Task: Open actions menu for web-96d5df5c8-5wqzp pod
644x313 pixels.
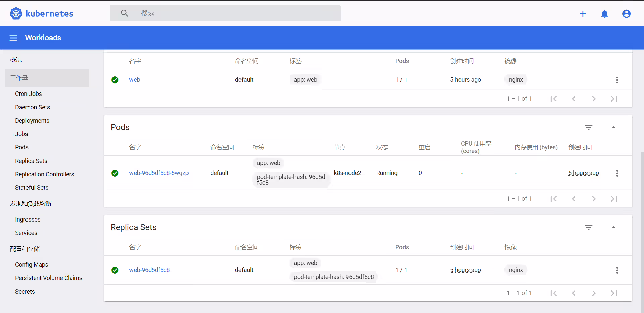Action: (617, 173)
